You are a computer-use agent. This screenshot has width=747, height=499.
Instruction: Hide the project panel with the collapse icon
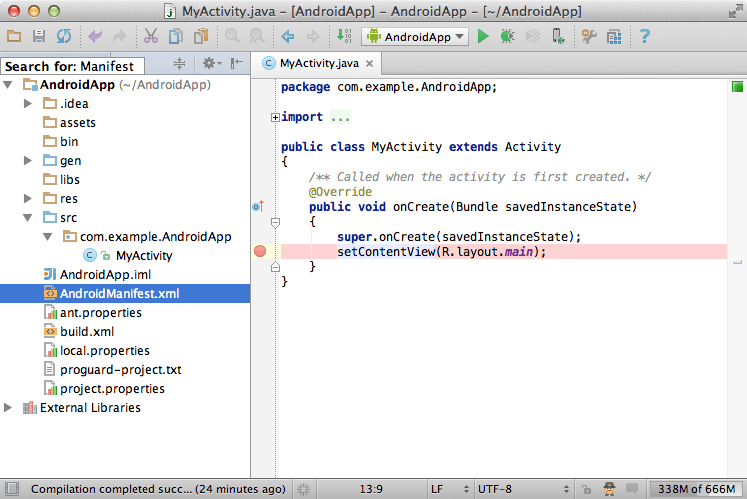pyautogui.click(x=237, y=63)
